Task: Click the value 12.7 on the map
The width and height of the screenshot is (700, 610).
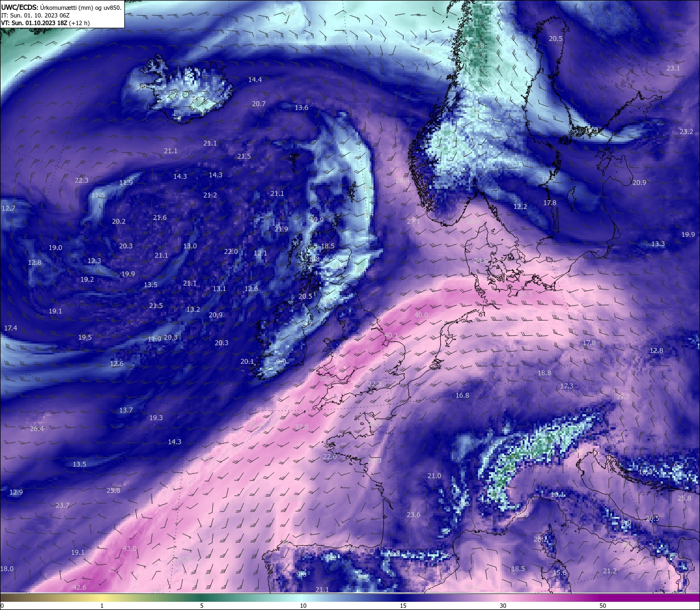Action: pyautogui.click(x=8, y=208)
